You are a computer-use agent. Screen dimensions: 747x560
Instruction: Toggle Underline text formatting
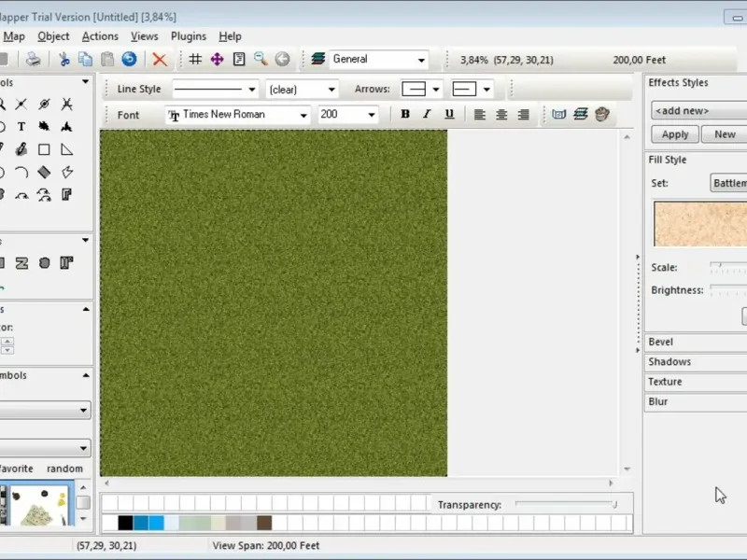(x=449, y=114)
